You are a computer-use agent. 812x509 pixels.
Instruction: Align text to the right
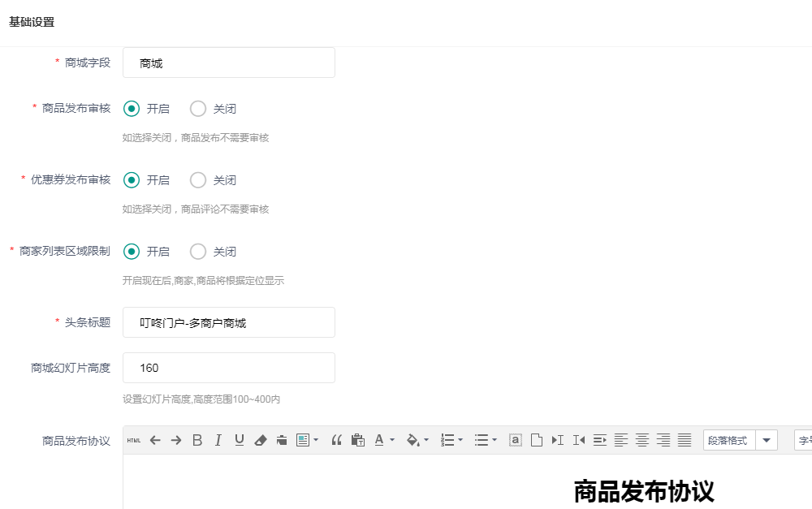click(663, 440)
